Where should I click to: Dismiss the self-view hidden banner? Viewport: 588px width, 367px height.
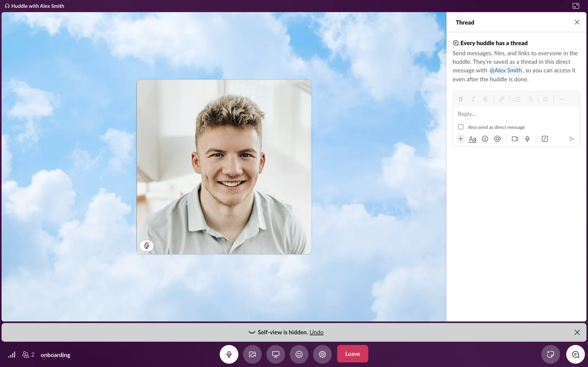pos(577,332)
